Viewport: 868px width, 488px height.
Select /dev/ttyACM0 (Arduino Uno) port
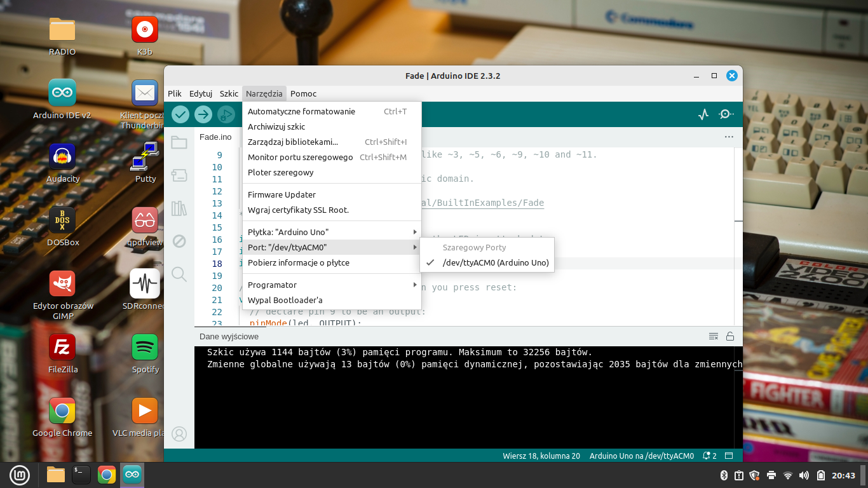click(487, 262)
